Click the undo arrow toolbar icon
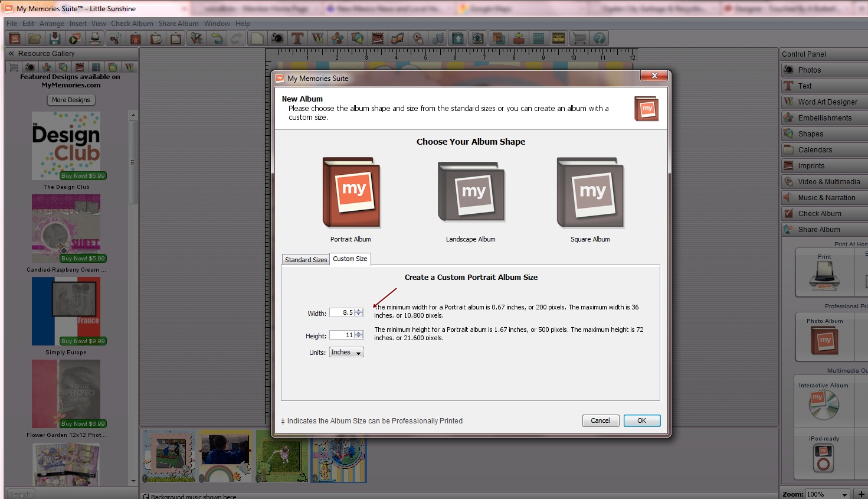The width and height of the screenshot is (868, 499). tap(217, 38)
